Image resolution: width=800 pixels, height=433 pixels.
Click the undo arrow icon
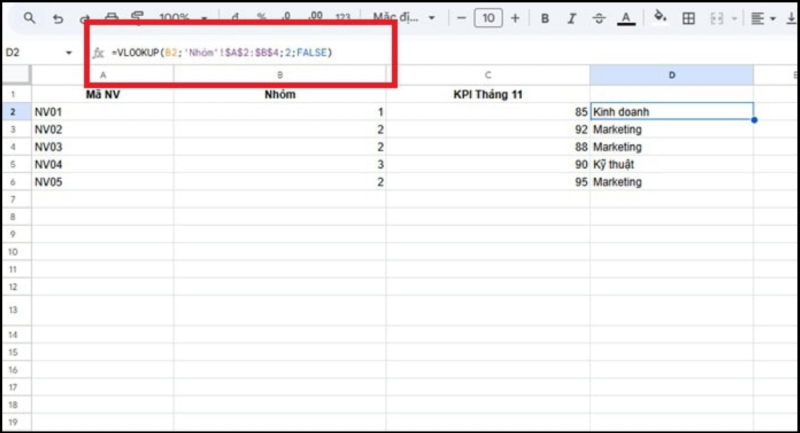point(58,19)
